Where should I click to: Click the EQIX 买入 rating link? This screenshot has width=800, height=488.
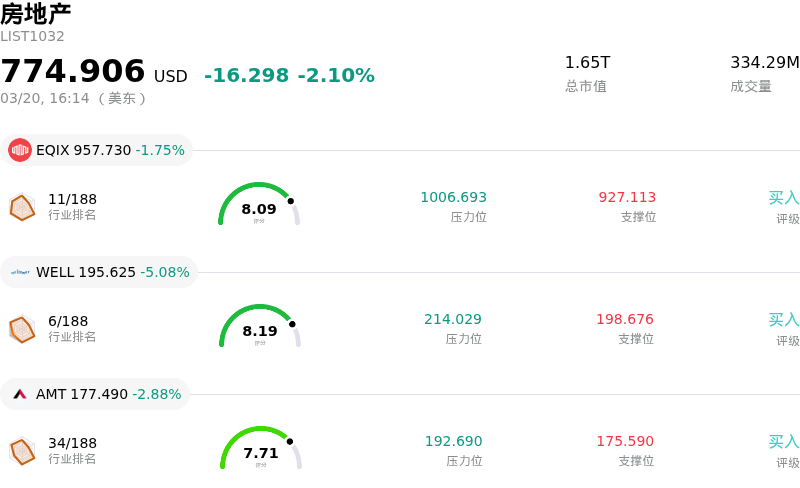click(783, 198)
